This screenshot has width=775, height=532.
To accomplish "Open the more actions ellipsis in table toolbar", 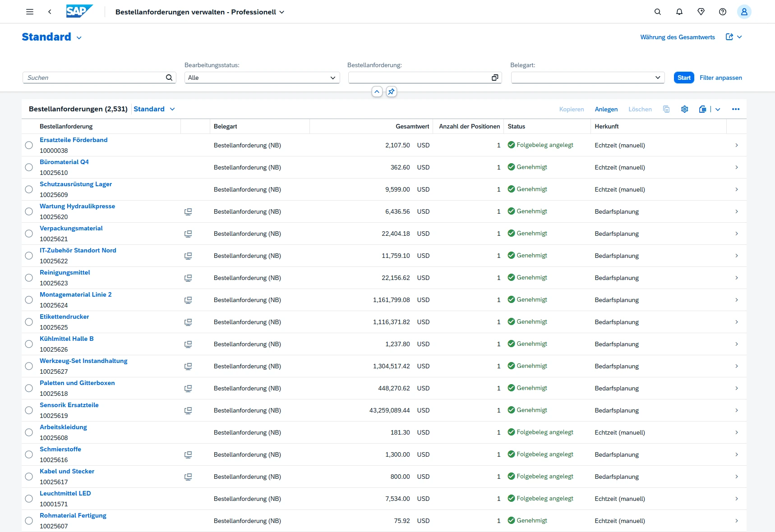I will click(x=736, y=109).
